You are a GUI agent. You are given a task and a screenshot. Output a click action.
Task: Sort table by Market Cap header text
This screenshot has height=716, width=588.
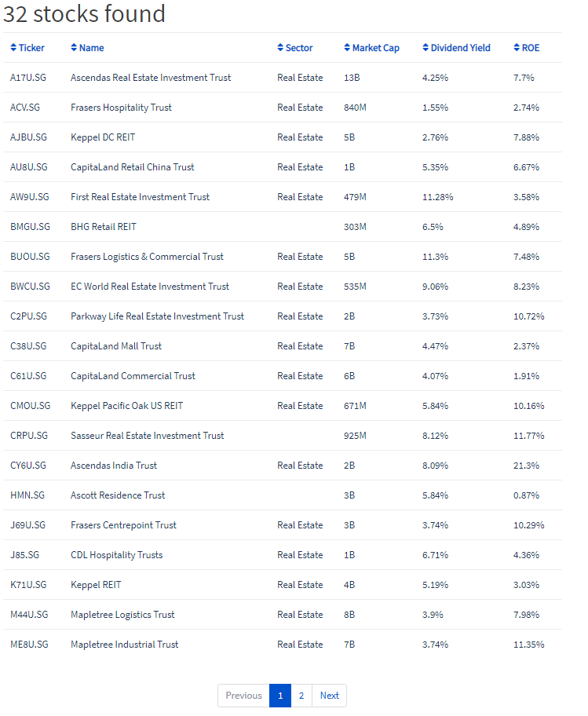coord(376,48)
